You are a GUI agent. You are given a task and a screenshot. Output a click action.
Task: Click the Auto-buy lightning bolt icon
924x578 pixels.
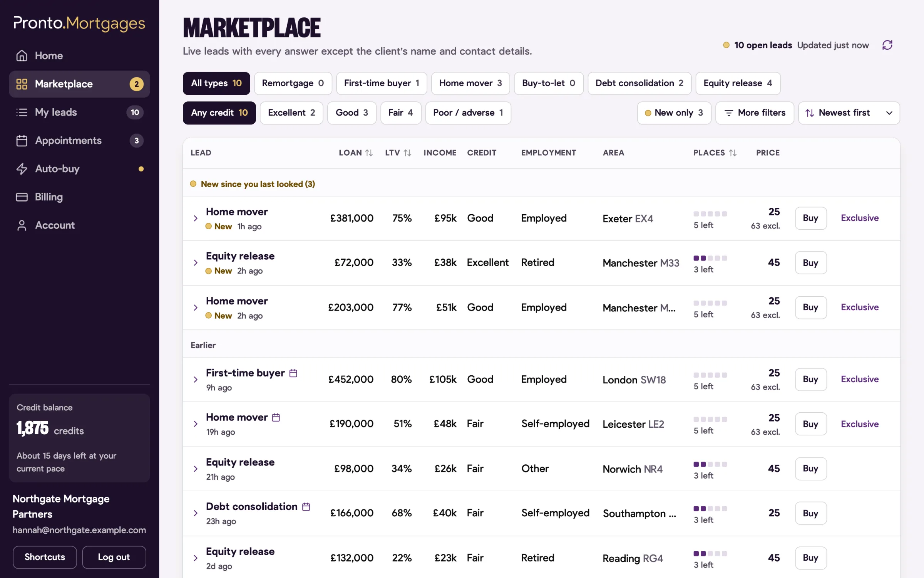tap(22, 169)
